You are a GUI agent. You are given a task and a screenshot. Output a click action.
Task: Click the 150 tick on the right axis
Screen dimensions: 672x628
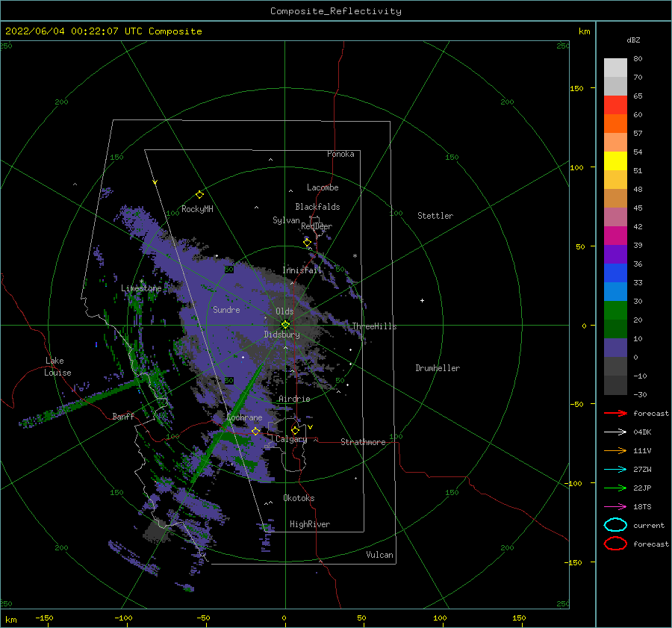click(x=577, y=88)
